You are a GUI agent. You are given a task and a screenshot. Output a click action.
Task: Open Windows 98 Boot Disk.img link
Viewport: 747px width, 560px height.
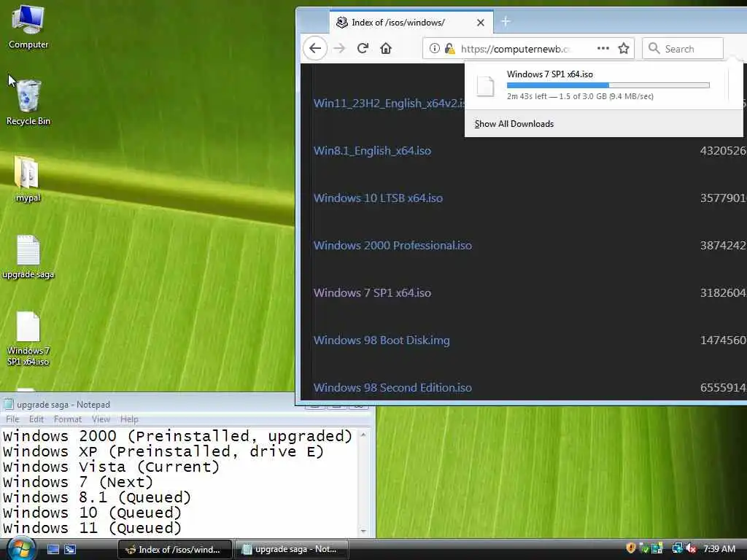coord(382,341)
